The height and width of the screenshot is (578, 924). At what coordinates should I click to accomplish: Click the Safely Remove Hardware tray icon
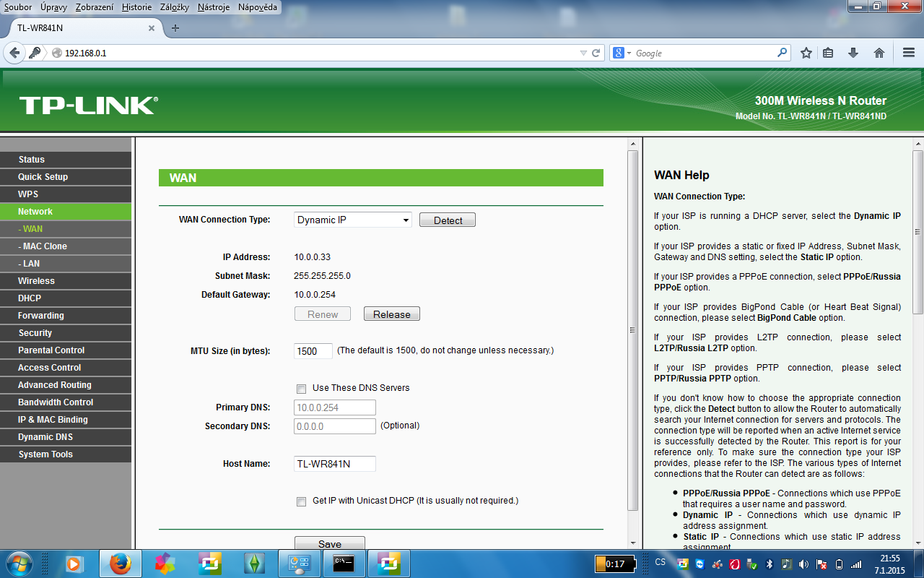[751, 564]
